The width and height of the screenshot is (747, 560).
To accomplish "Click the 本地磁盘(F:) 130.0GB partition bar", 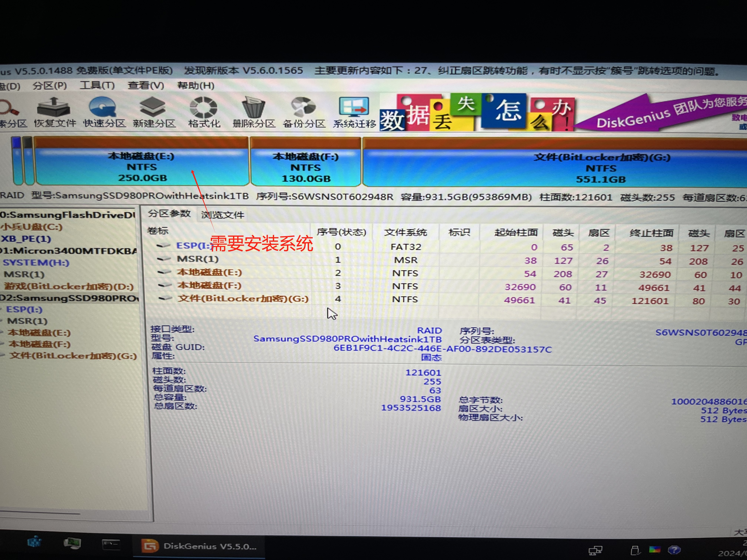I will tap(305, 167).
